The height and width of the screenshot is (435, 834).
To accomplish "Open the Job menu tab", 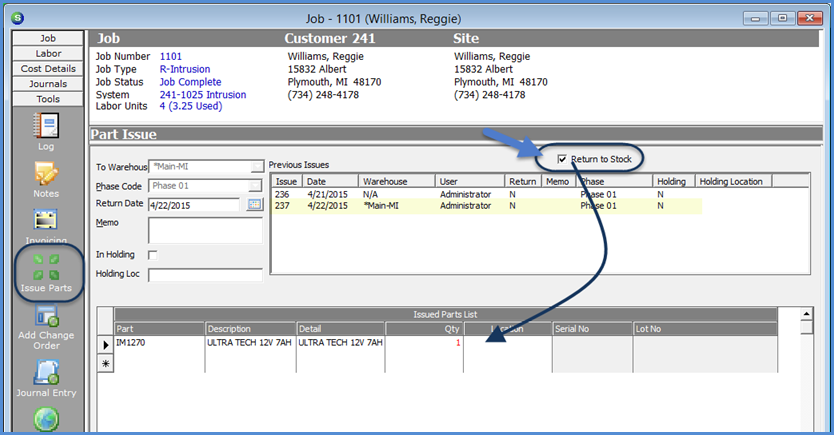I will pyautogui.click(x=48, y=38).
